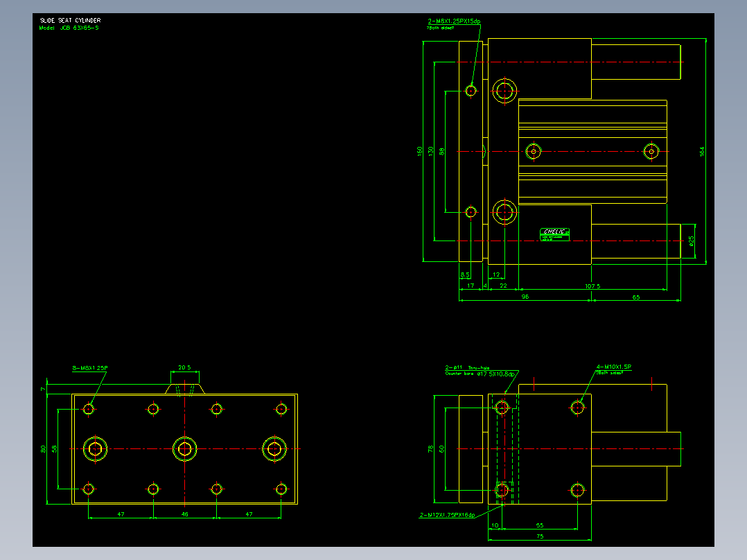Image resolution: width=747 pixels, height=560 pixels.
Task: Click the "22" horizontal dimension
Action: 503,286
